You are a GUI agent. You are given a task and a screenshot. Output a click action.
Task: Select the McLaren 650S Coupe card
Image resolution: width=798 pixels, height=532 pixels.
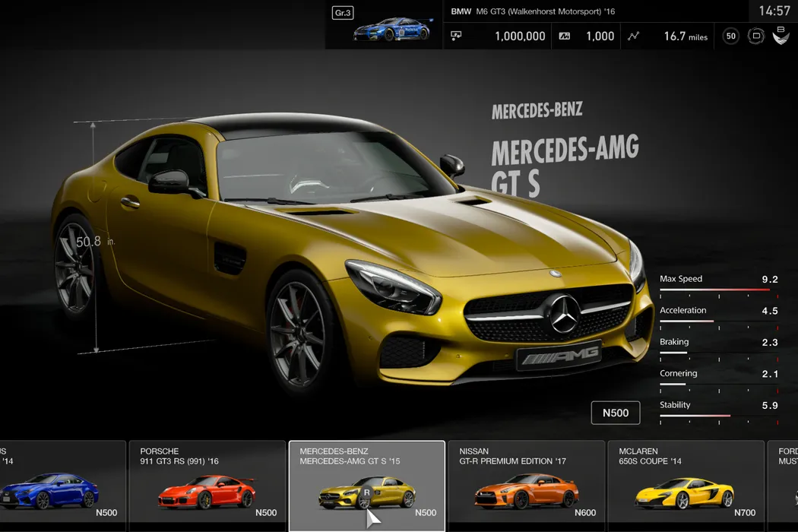(686, 485)
